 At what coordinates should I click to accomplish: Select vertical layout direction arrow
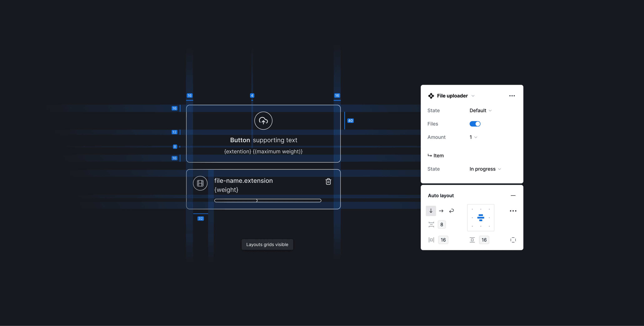[431, 211]
